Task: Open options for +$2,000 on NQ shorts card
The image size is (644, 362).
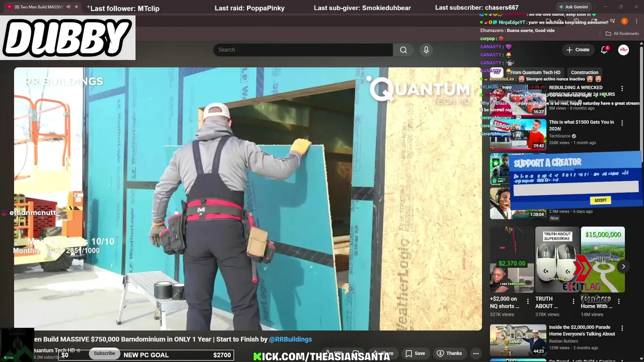Action: coord(528,302)
